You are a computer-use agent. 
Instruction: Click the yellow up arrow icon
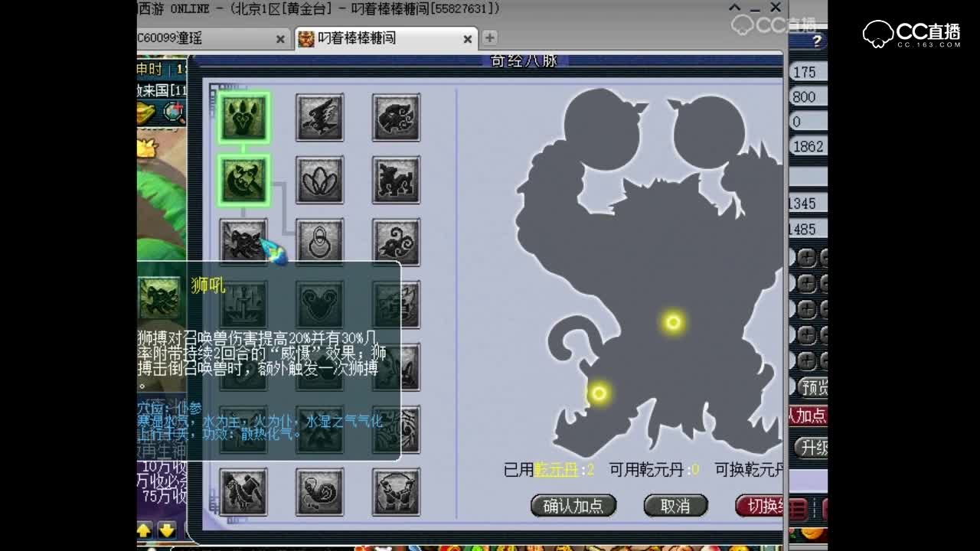pos(145,529)
